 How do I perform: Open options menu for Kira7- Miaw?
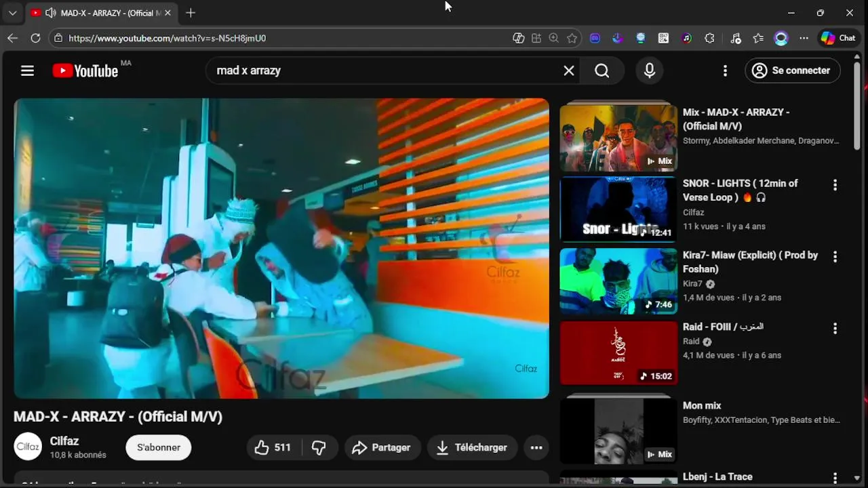tap(835, 257)
